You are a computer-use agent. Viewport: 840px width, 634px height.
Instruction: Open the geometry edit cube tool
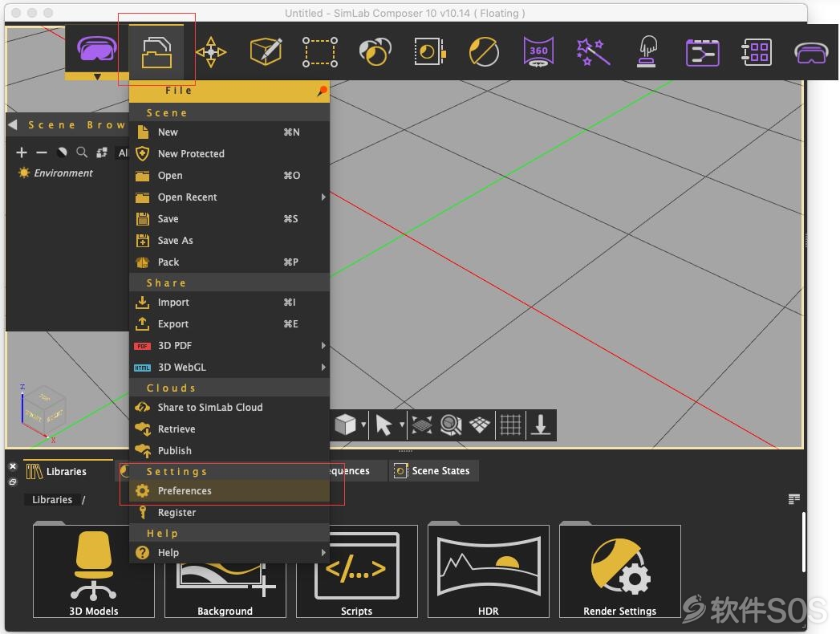(x=266, y=51)
